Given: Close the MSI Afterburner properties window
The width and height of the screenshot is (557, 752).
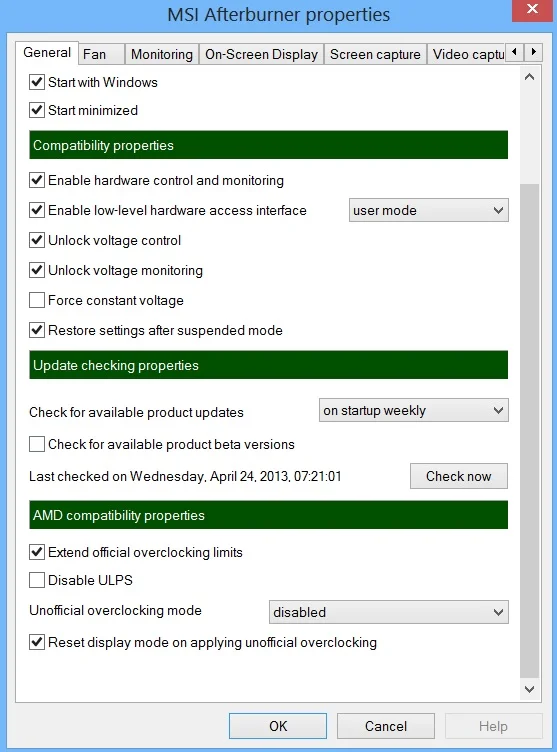Looking at the screenshot, I should point(533,9).
